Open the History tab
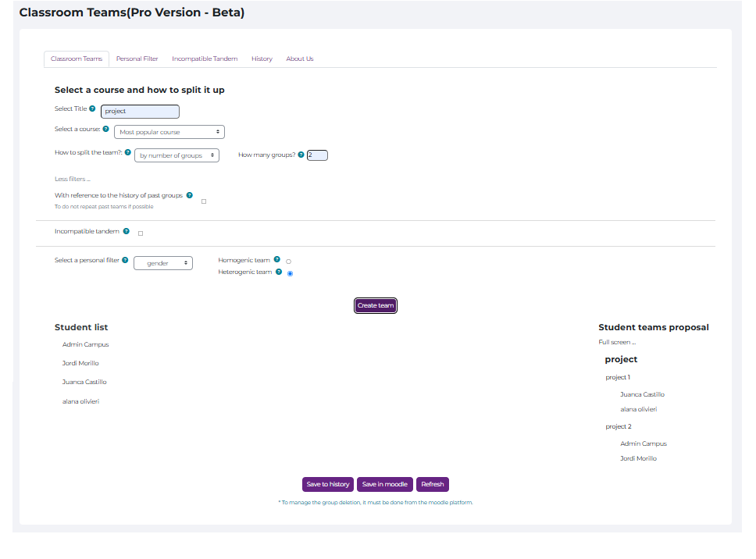The image size is (756, 559). click(262, 59)
